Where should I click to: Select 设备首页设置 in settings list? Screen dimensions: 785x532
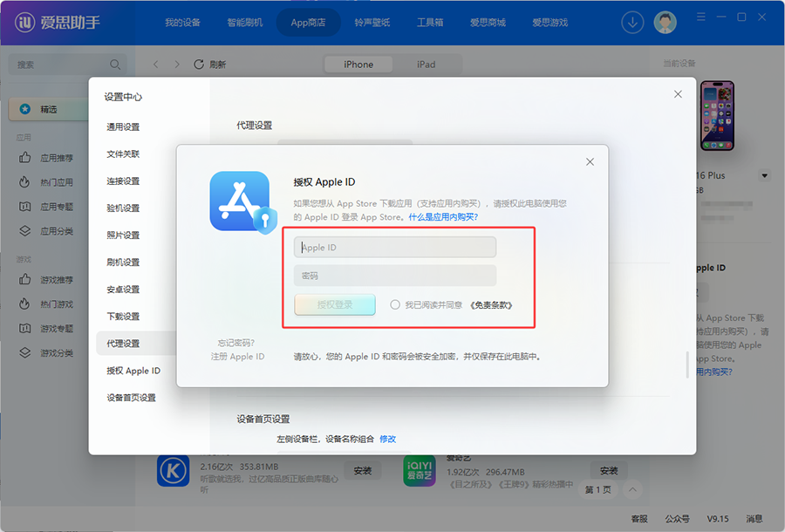[x=131, y=398]
